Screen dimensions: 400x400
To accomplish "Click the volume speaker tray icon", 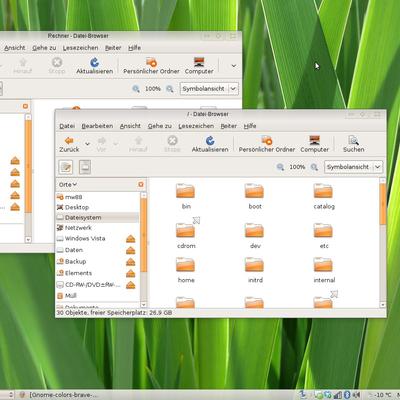I will (x=356, y=395).
